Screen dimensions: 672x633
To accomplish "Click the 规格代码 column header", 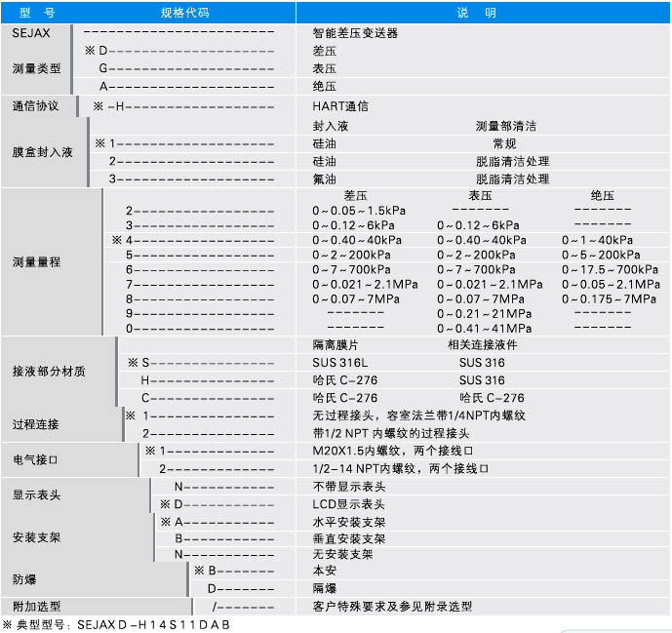I will click(183, 13).
